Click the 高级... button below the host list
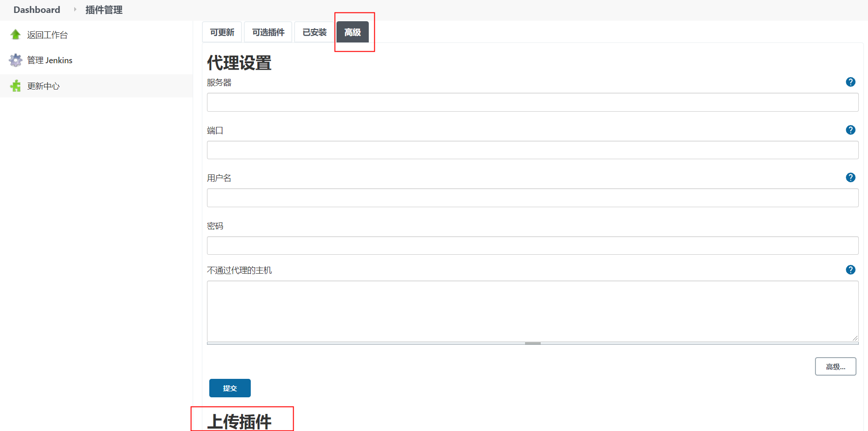This screenshot has width=868, height=431. coord(836,366)
